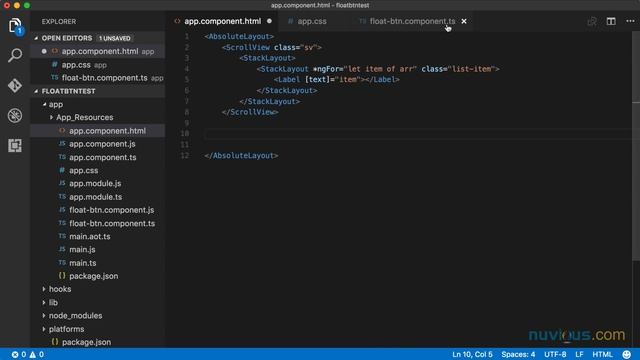Expand the node_modules folder
This screenshot has width=640, height=360.
[x=44, y=316]
